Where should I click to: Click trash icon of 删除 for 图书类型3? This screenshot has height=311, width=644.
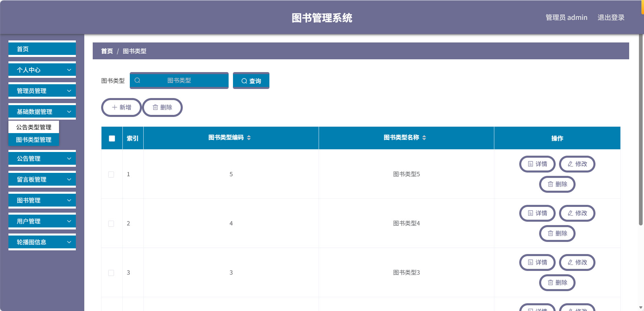[550, 283]
